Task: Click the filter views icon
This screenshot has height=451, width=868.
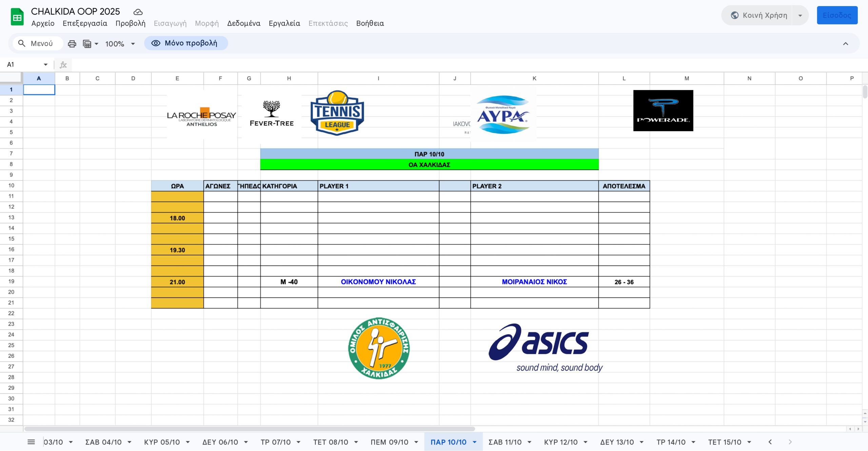Action: point(87,44)
